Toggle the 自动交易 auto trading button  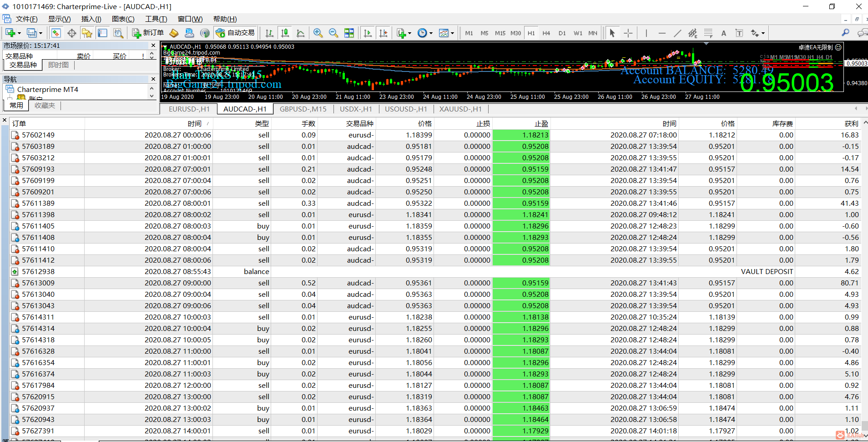[x=235, y=33]
